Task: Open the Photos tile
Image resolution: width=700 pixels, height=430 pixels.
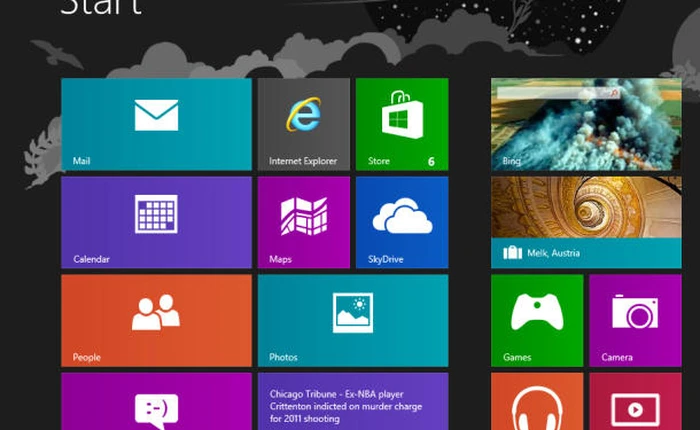Action: pos(353,321)
